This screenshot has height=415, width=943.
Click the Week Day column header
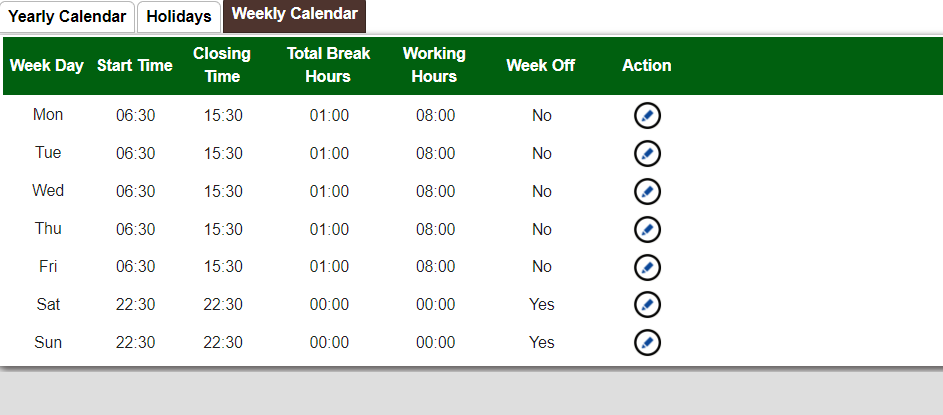(47, 66)
